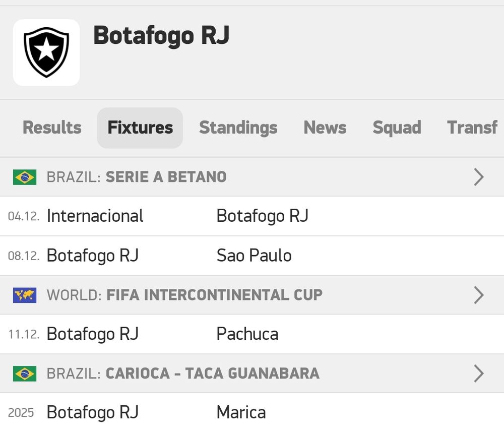Click the Botafogo club crest logo
The image size is (504, 431).
click(x=46, y=52)
